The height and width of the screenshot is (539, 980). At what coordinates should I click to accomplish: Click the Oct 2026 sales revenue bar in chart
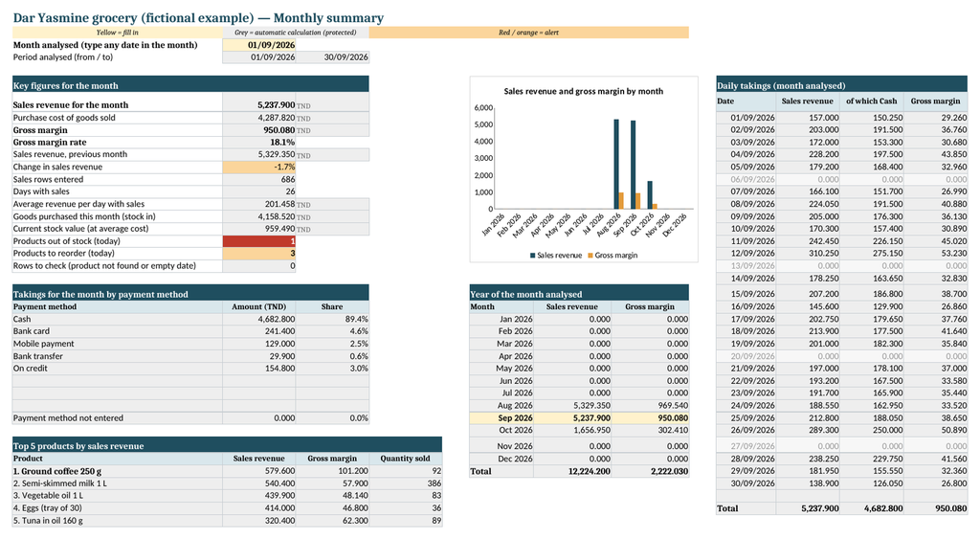(650, 194)
